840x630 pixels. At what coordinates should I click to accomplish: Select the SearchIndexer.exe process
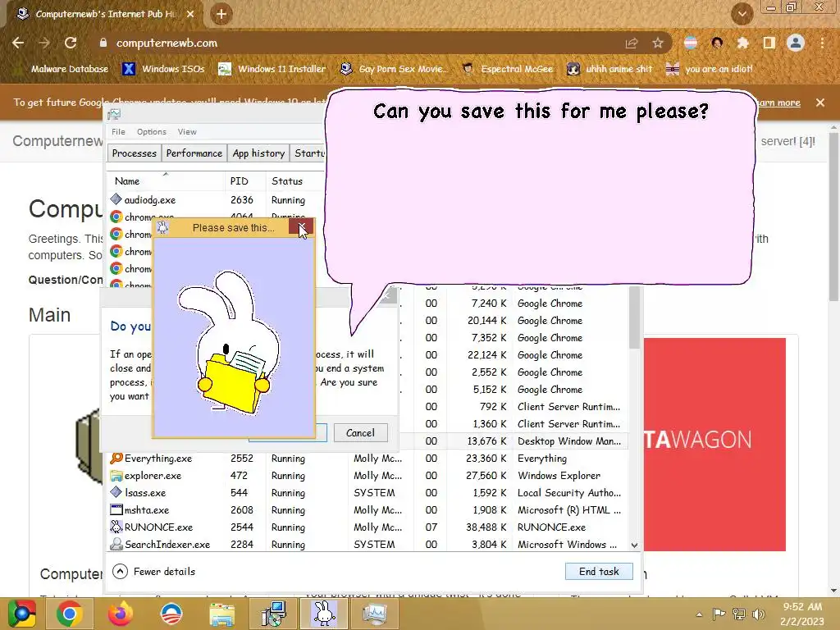click(x=367, y=545)
